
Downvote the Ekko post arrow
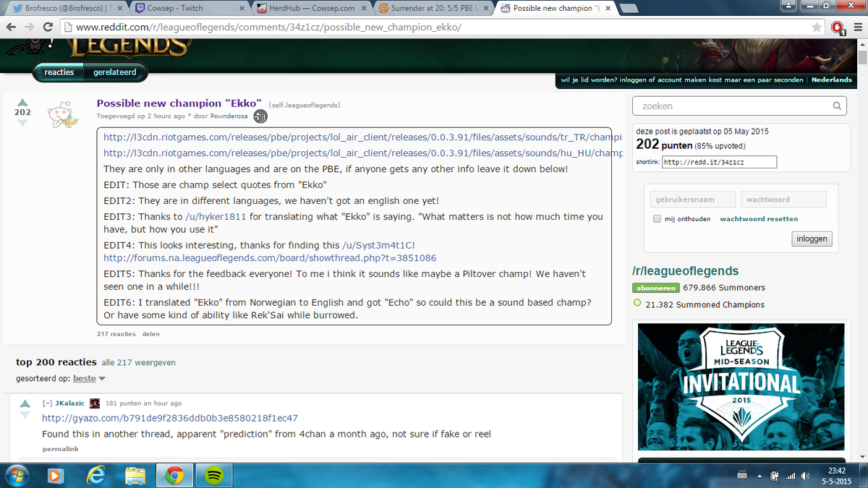pos(22,123)
